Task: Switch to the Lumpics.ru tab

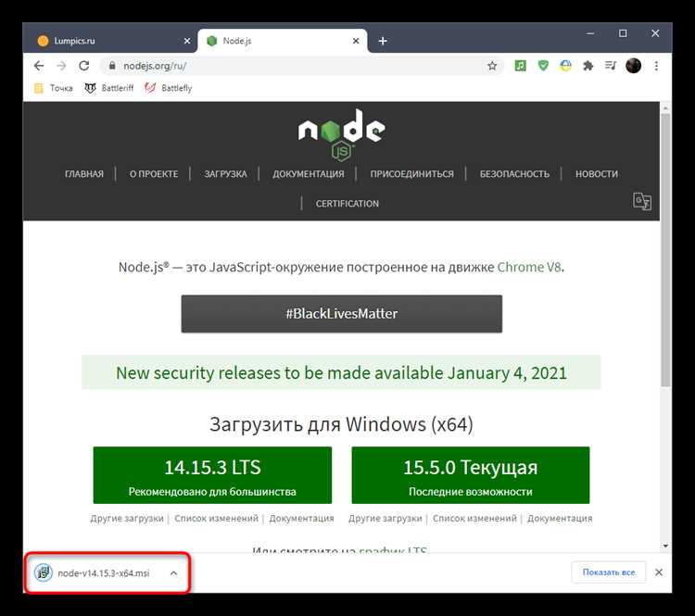Action: click(109, 41)
